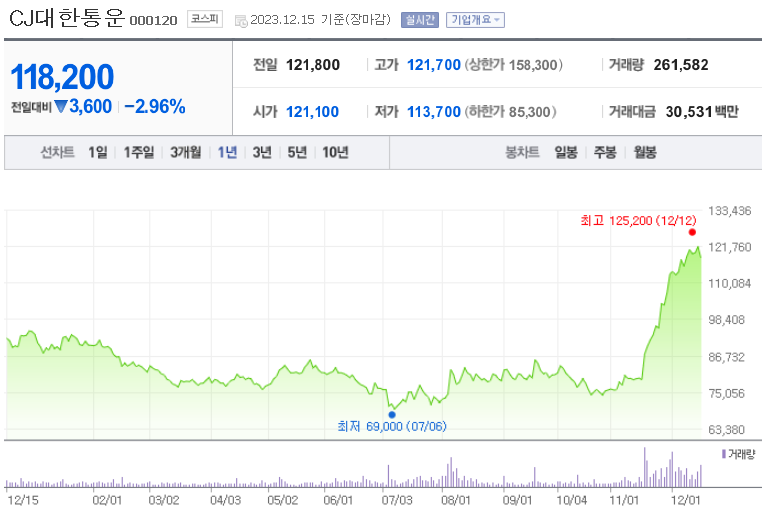
Task: Select the 3개월 line chart tab
Action: tap(186, 153)
